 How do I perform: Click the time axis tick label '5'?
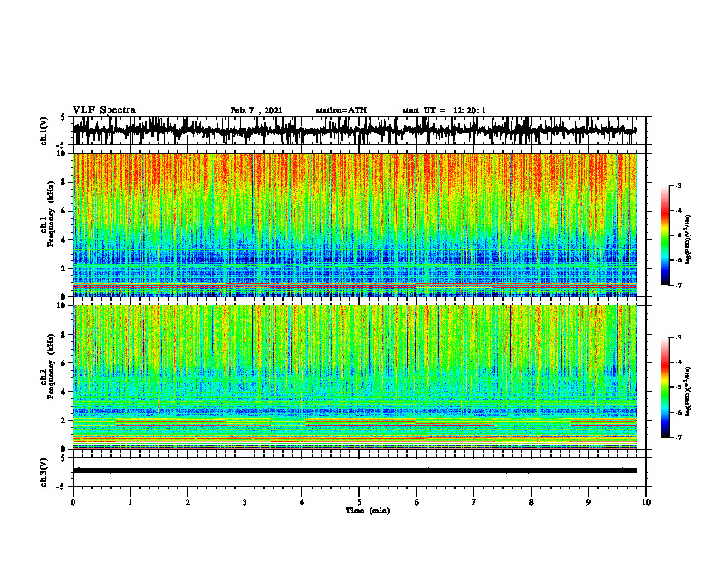(359, 502)
